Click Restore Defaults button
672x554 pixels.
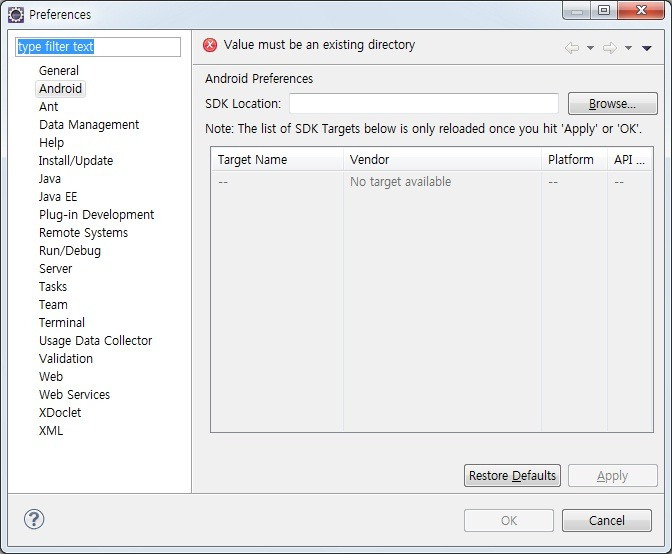pyautogui.click(x=512, y=476)
